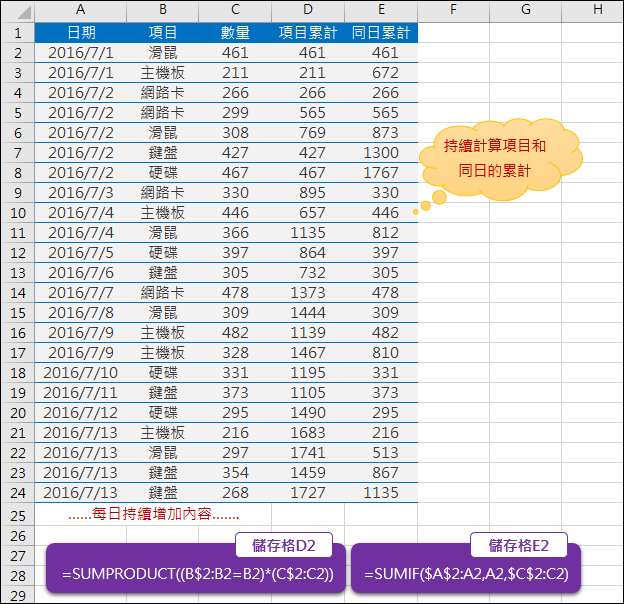Select row 1 header

[x=18, y=33]
